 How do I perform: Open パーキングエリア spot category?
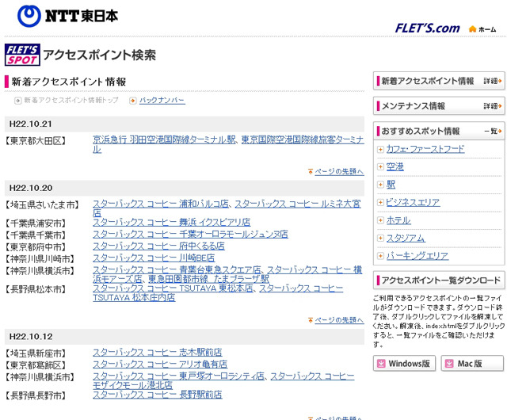coord(417,256)
